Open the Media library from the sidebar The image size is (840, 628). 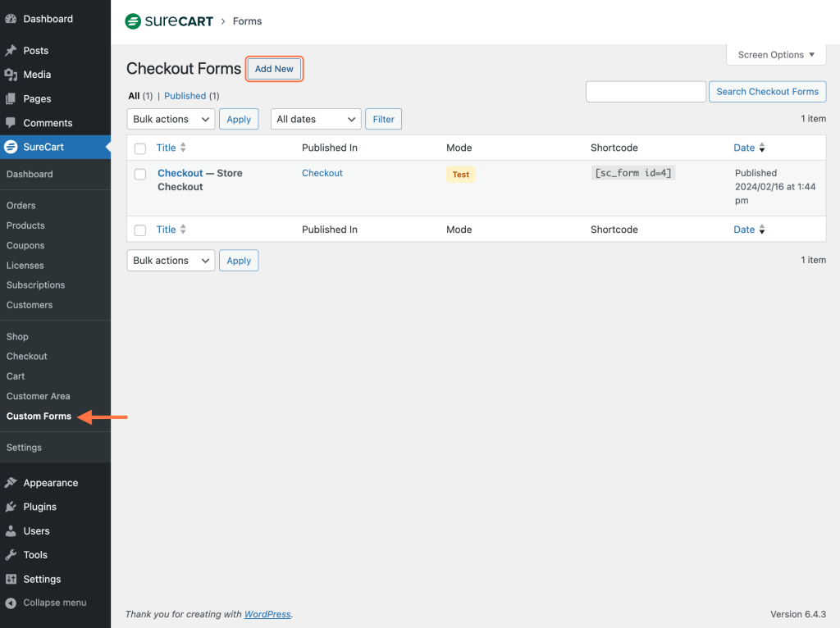pos(11,74)
